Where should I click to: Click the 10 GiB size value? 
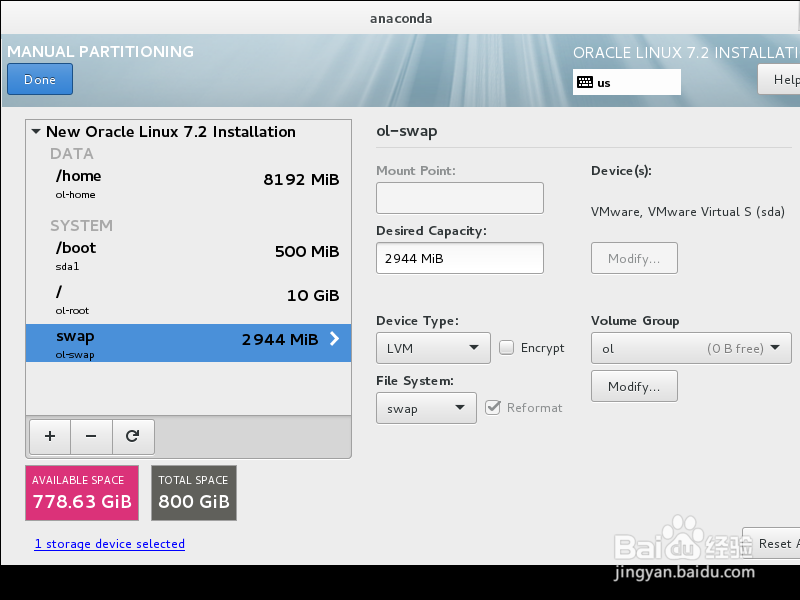tap(313, 295)
